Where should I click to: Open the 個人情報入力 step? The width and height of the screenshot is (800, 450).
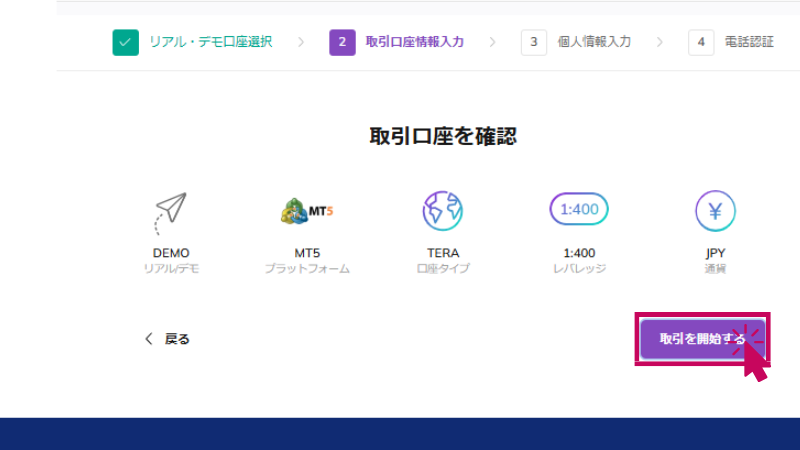pyautogui.click(x=594, y=42)
